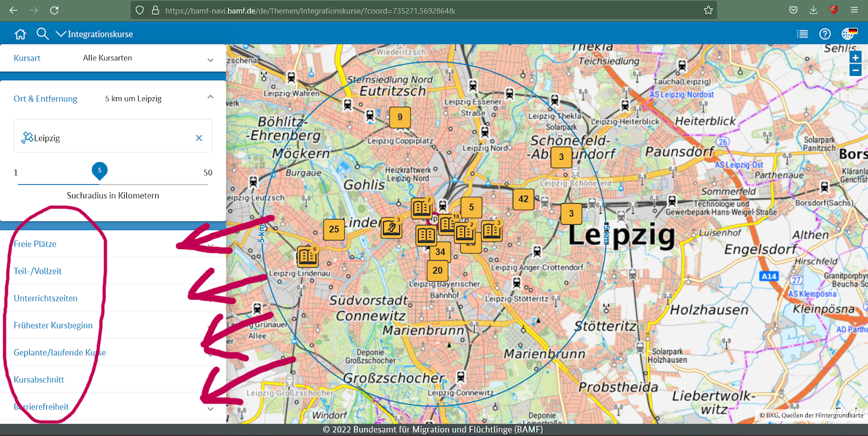868x436 pixels.
Task: Open the book course marker with badge 7
Action: pos(422,207)
